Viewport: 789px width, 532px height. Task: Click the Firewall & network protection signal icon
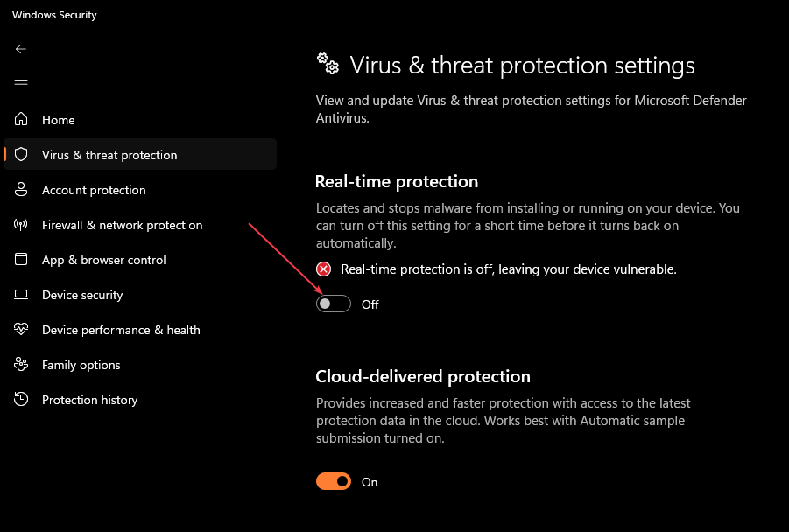point(21,225)
